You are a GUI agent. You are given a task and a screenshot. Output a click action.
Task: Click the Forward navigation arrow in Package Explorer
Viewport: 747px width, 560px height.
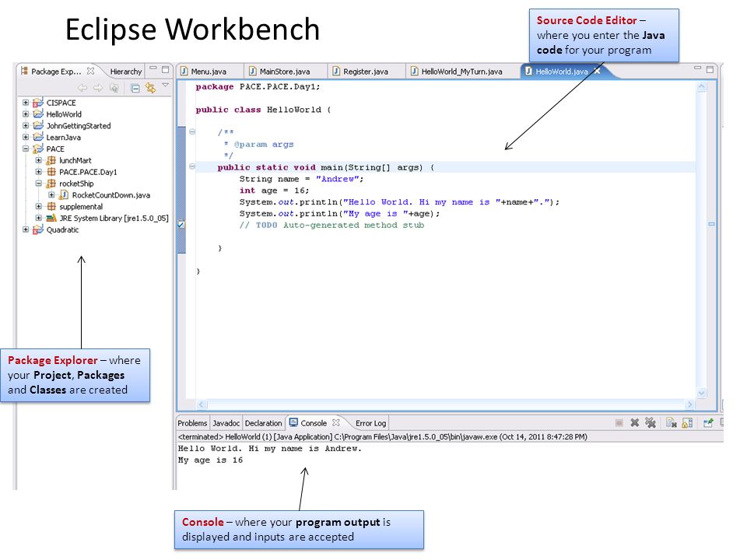click(x=98, y=88)
